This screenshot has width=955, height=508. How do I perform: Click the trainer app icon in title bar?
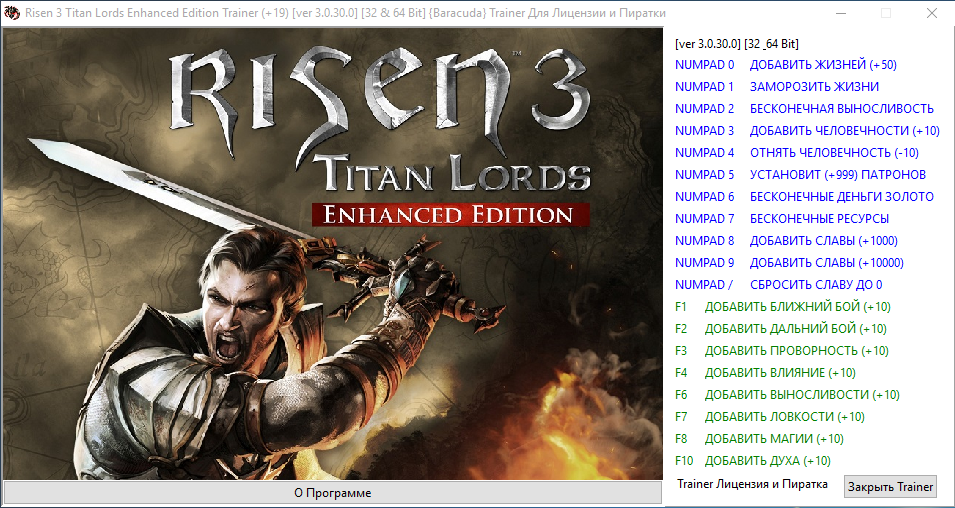12,13
